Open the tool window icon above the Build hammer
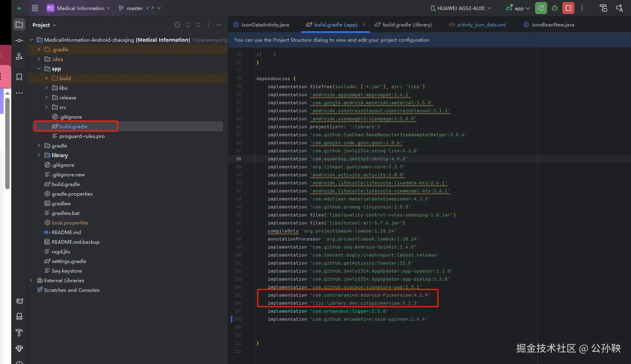 coord(19,317)
